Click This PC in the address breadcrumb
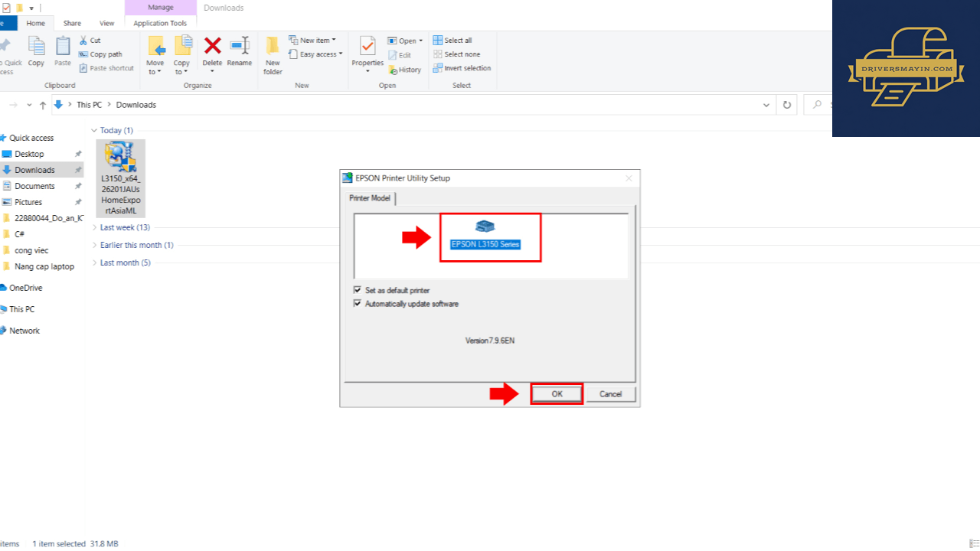980x551 pixels. point(89,105)
